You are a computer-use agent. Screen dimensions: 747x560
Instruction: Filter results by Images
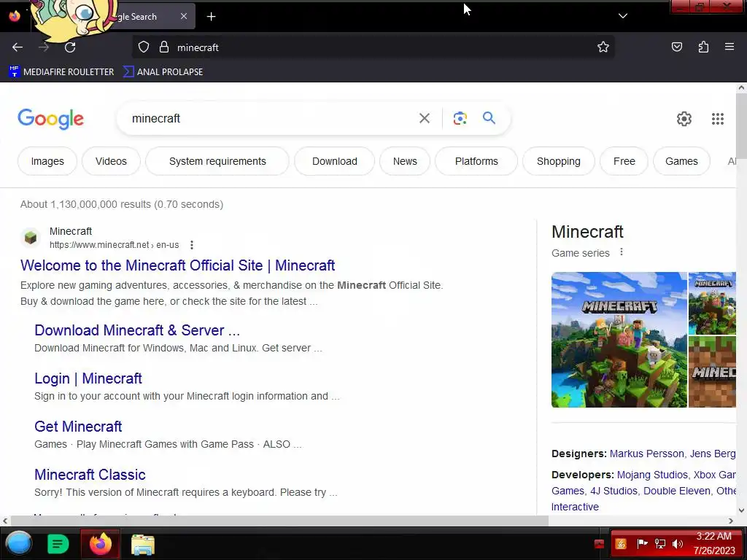click(x=47, y=161)
